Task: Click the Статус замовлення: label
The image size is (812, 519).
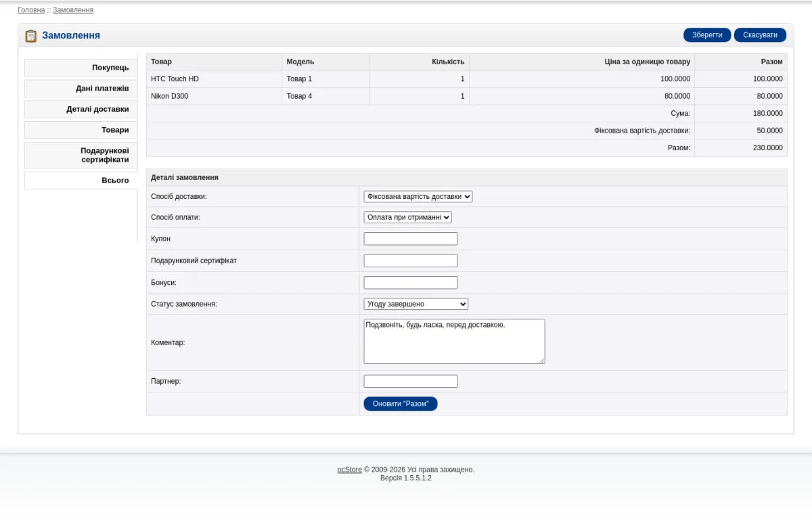Action: (184, 304)
